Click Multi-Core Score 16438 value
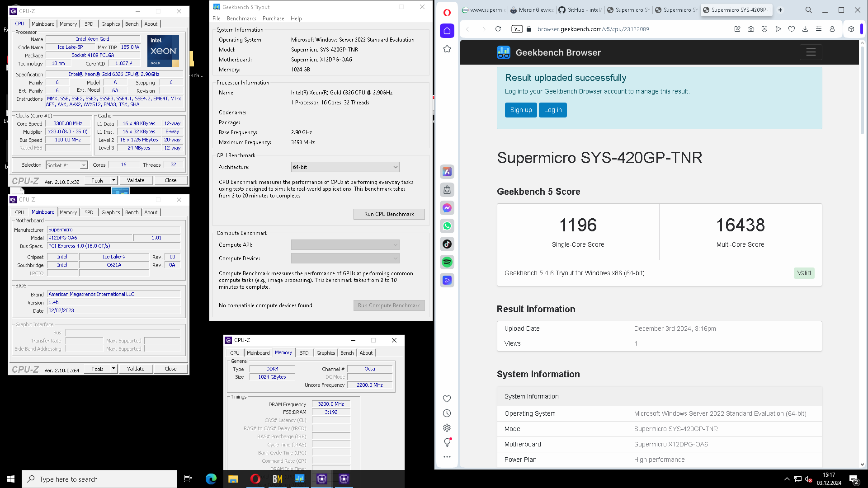Image resolution: width=868 pixels, height=488 pixels. point(740,225)
